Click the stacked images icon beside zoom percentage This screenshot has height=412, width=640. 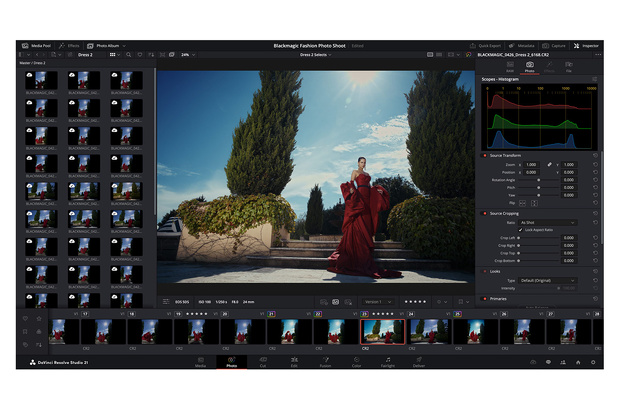click(x=172, y=55)
